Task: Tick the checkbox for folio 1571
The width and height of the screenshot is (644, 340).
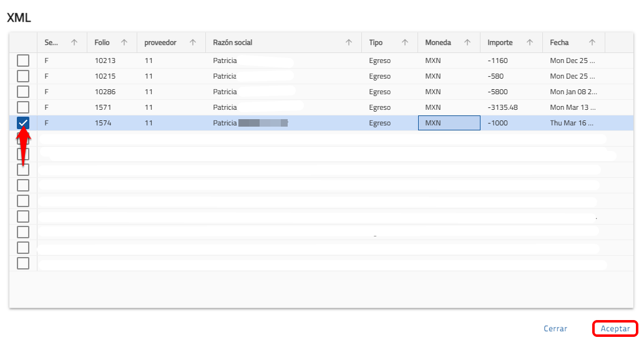Action: tap(23, 107)
